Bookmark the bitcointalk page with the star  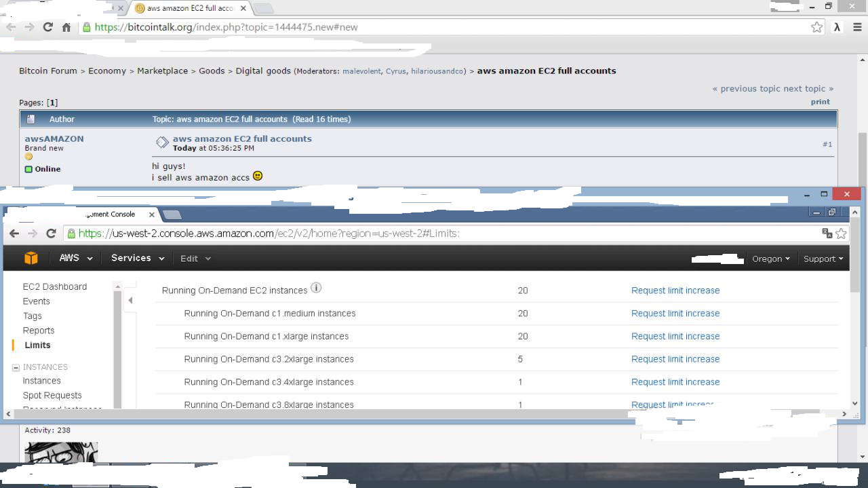(816, 27)
